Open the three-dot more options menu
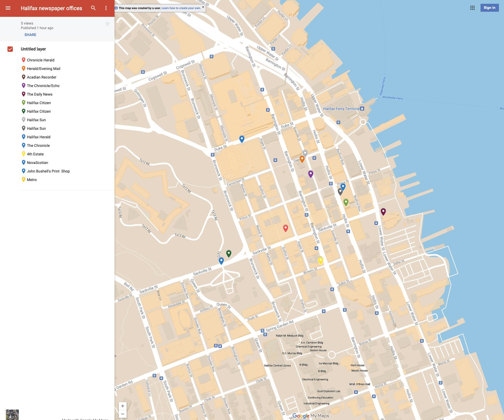Image resolution: width=504 pixels, height=420 pixels. pyautogui.click(x=106, y=8)
